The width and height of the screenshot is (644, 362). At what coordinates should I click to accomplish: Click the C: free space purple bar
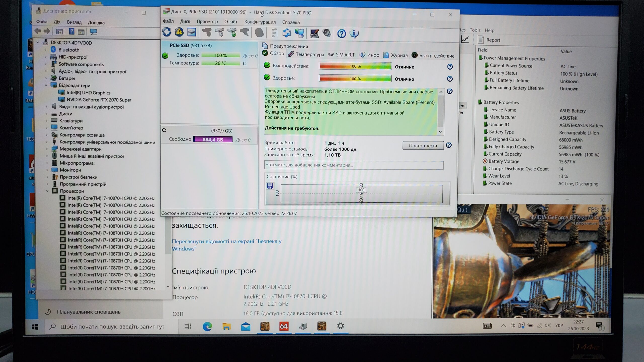tap(213, 140)
